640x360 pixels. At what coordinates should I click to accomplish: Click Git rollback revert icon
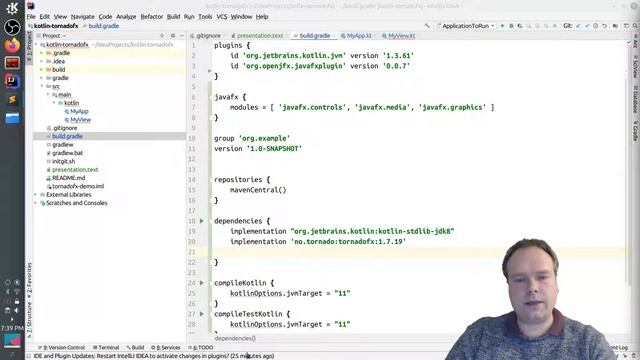point(604,26)
